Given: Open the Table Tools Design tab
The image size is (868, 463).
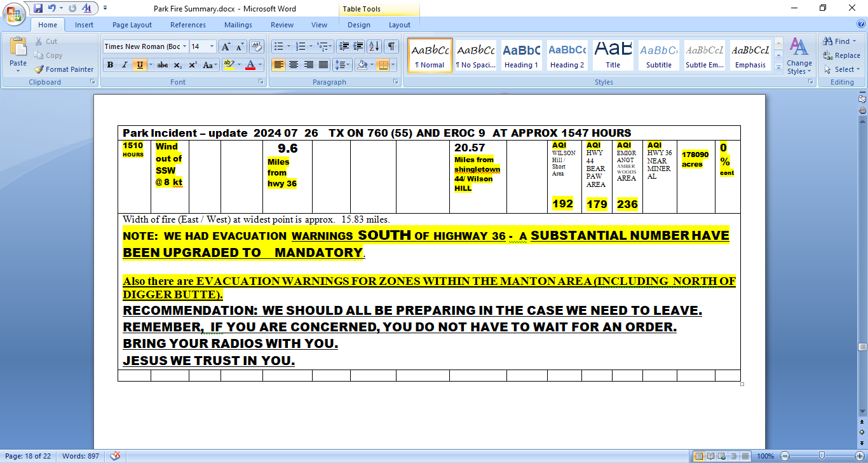Looking at the screenshot, I should pos(358,25).
